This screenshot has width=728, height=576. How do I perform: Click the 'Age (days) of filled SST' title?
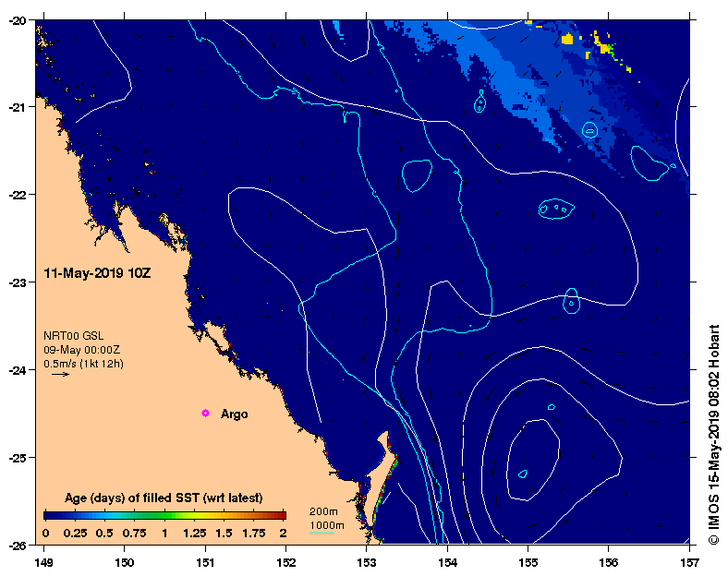164,498
